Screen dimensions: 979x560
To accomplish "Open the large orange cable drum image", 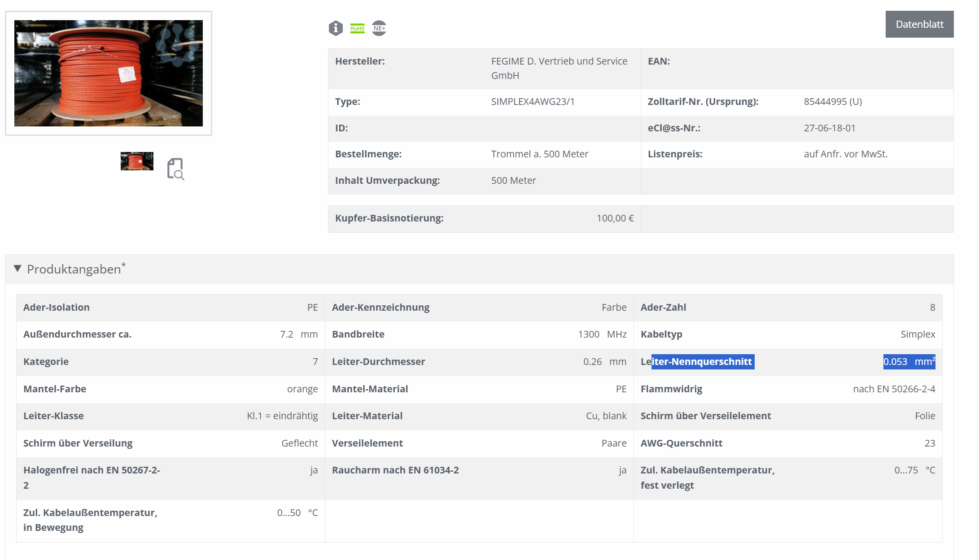I will pyautogui.click(x=109, y=73).
